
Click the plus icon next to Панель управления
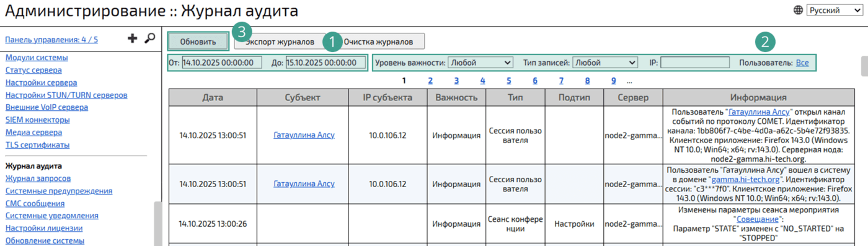132,39
